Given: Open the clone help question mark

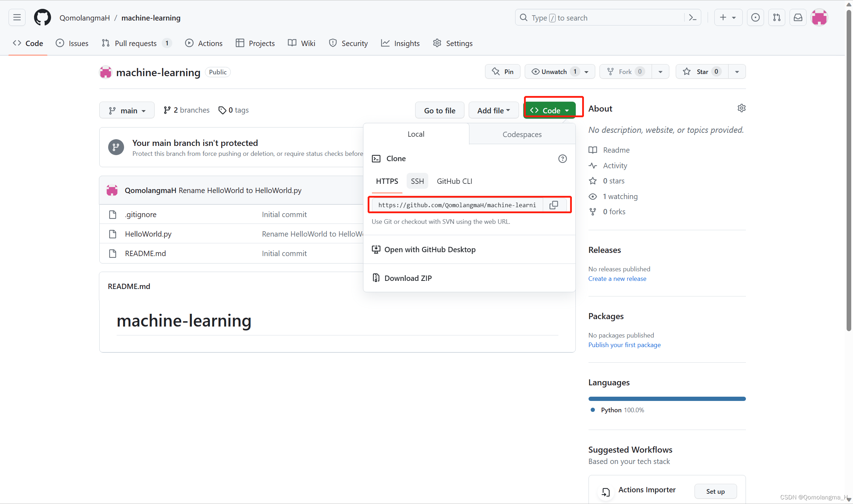Looking at the screenshot, I should pos(562,158).
